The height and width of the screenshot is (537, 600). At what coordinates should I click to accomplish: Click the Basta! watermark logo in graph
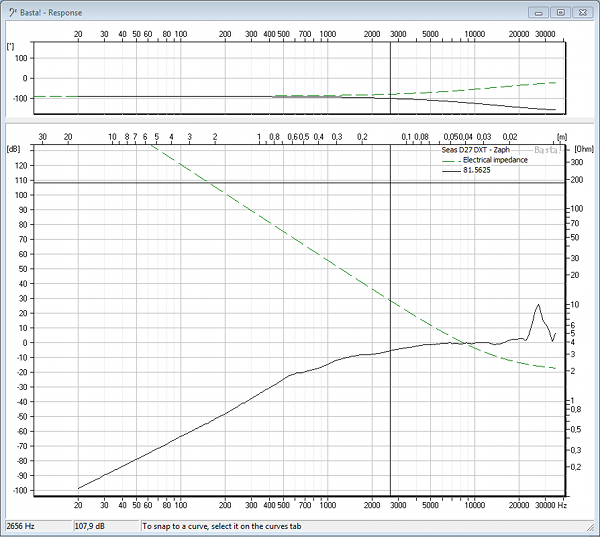pos(546,150)
